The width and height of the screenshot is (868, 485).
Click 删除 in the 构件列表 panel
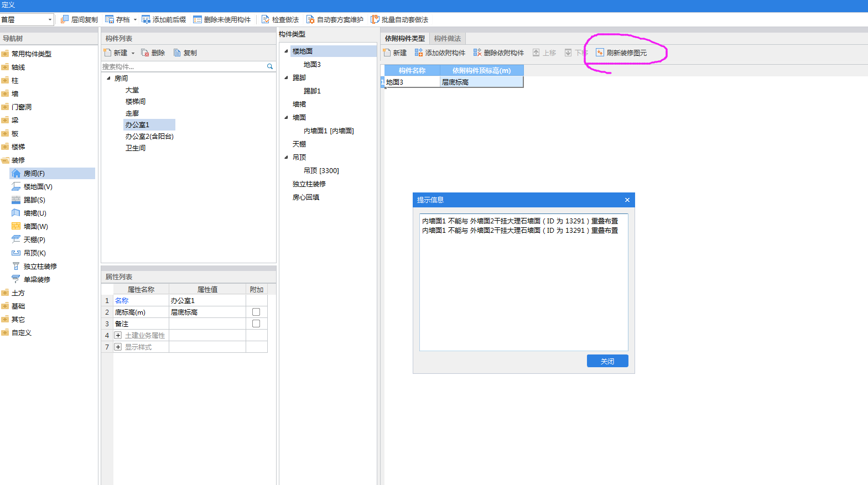coord(153,53)
